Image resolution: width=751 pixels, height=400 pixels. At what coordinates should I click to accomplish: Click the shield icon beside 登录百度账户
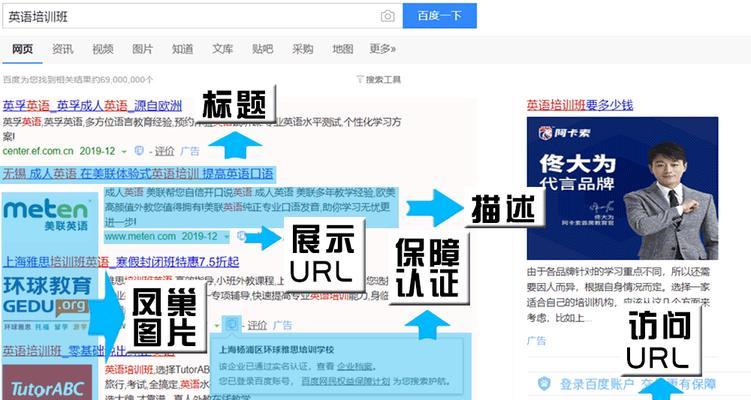point(544,383)
